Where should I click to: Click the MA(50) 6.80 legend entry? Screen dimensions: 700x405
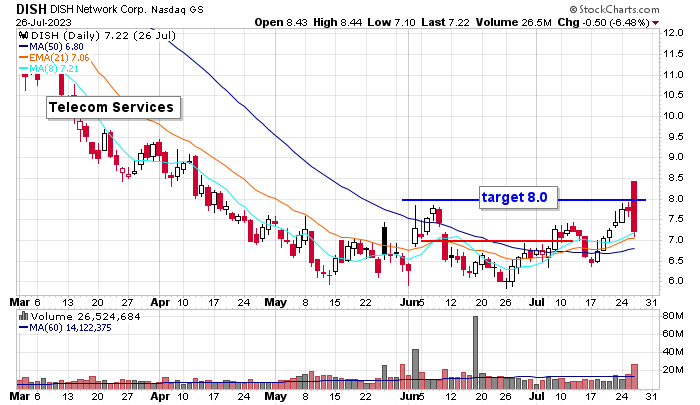pos(56,46)
